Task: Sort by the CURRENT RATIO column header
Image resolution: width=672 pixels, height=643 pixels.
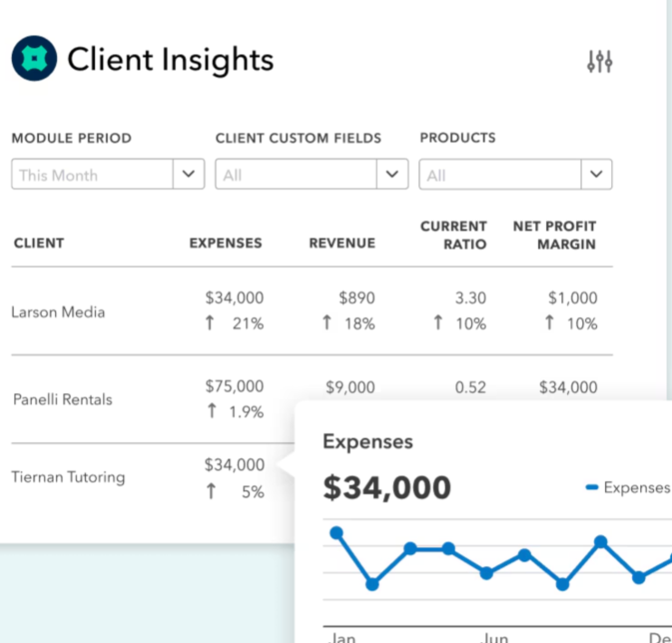Action: click(454, 235)
